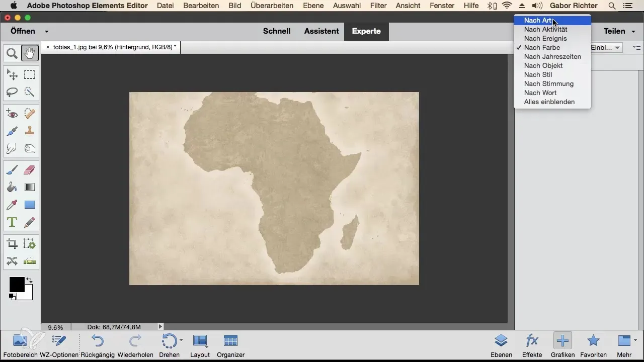Choose Nach Aktivität in filter menu
Viewport: 644px width, 362px height.
click(552, 30)
